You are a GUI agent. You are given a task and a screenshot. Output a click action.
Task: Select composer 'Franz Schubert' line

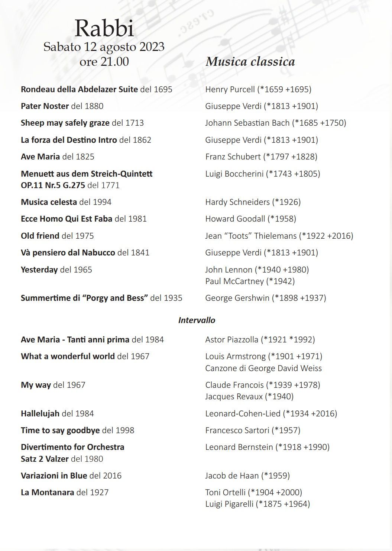261,157
